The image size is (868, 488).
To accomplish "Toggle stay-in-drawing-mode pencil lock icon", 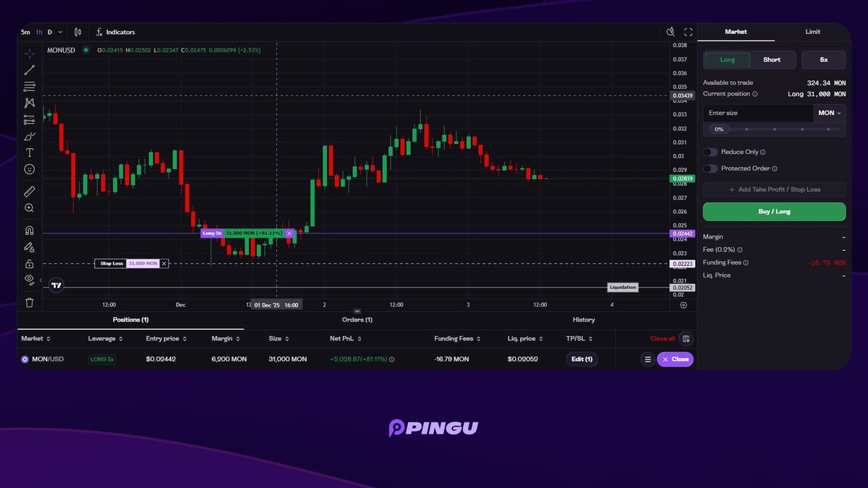I will (x=30, y=247).
